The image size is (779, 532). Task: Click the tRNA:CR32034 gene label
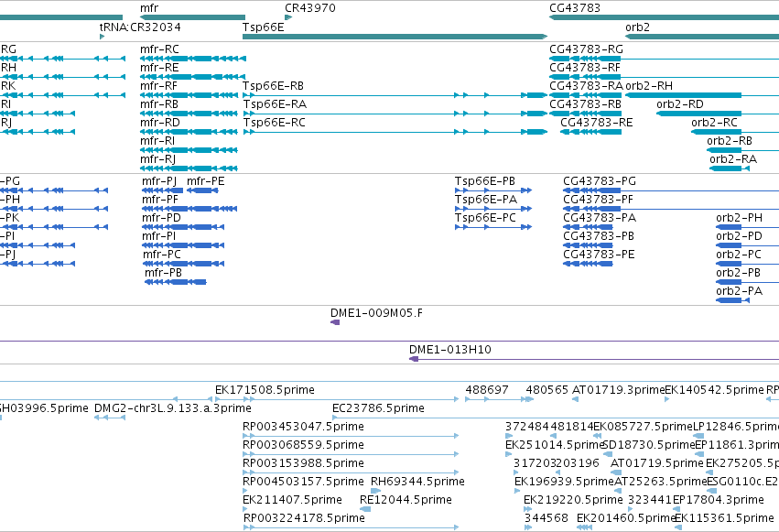(140, 27)
